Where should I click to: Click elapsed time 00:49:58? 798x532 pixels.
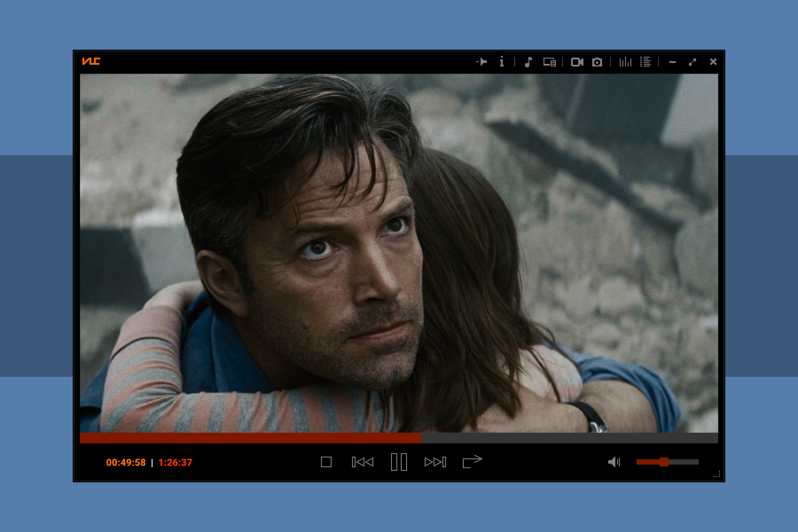click(x=126, y=462)
